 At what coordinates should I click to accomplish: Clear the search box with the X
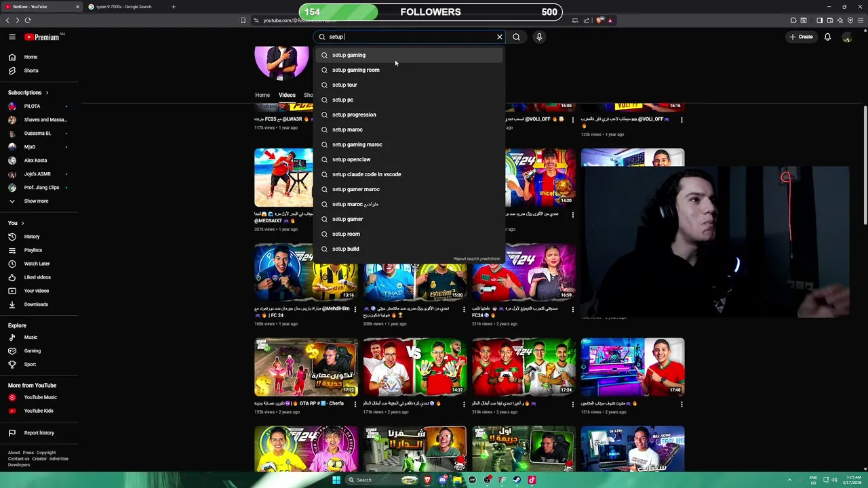(500, 37)
